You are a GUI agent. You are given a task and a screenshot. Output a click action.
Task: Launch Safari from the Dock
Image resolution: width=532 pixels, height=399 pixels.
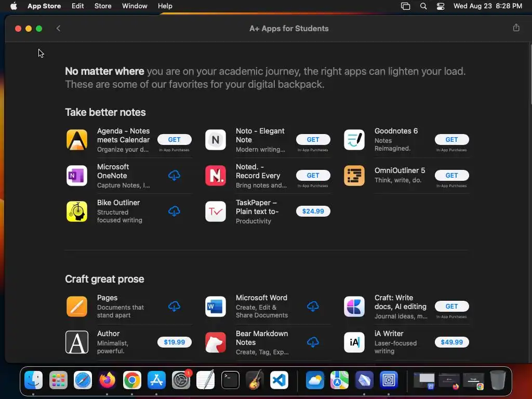83,380
